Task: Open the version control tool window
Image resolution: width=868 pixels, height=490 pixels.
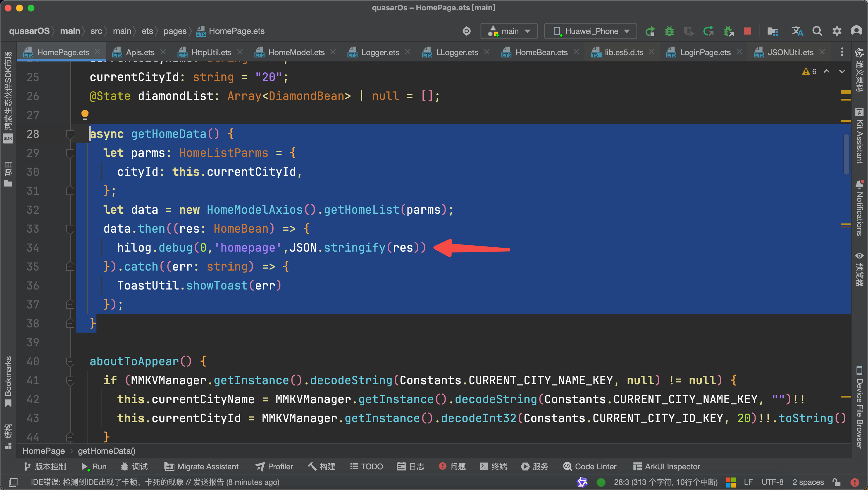Action: [45, 466]
